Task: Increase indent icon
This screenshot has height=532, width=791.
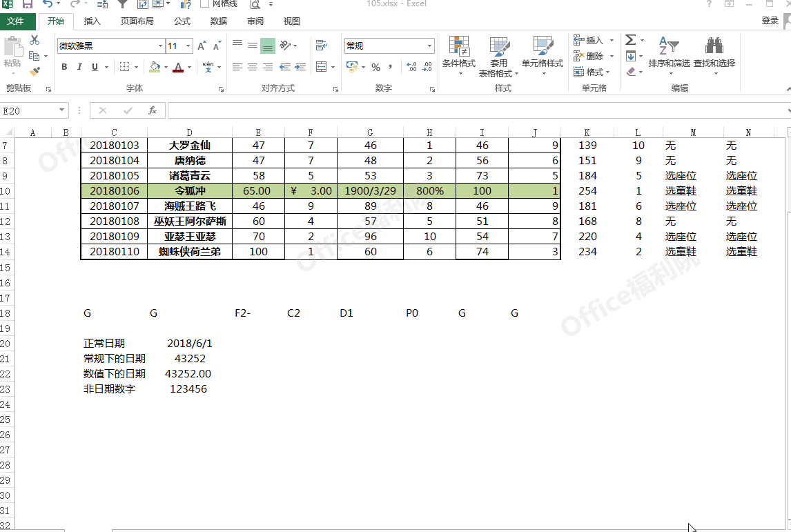Action: pos(301,66)
